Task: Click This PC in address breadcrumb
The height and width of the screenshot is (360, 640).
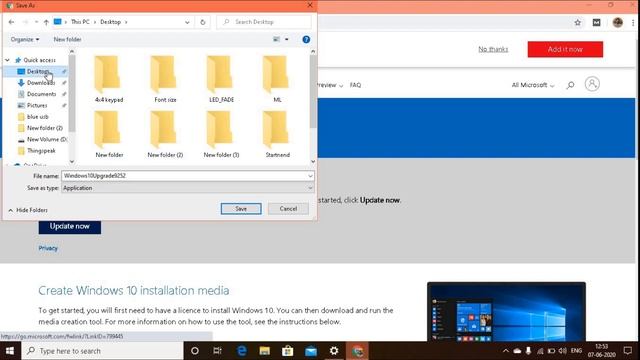Action: pos(80,22)
